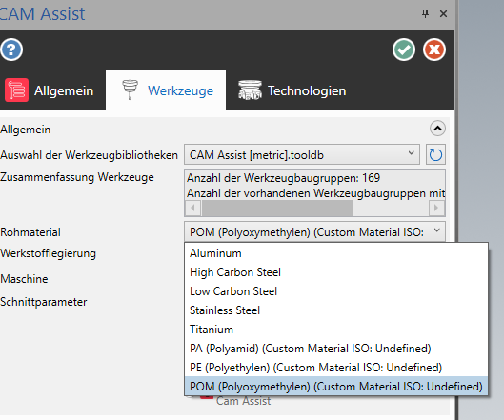This screenshot has height=420, width=504.
Task: Collapse the Allgemein section chevron
Action: tap(437, 129)
